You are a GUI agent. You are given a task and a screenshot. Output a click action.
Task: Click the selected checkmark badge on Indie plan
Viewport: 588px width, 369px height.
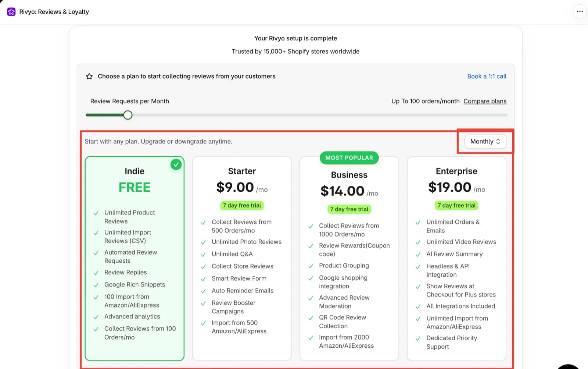(176, 164)
